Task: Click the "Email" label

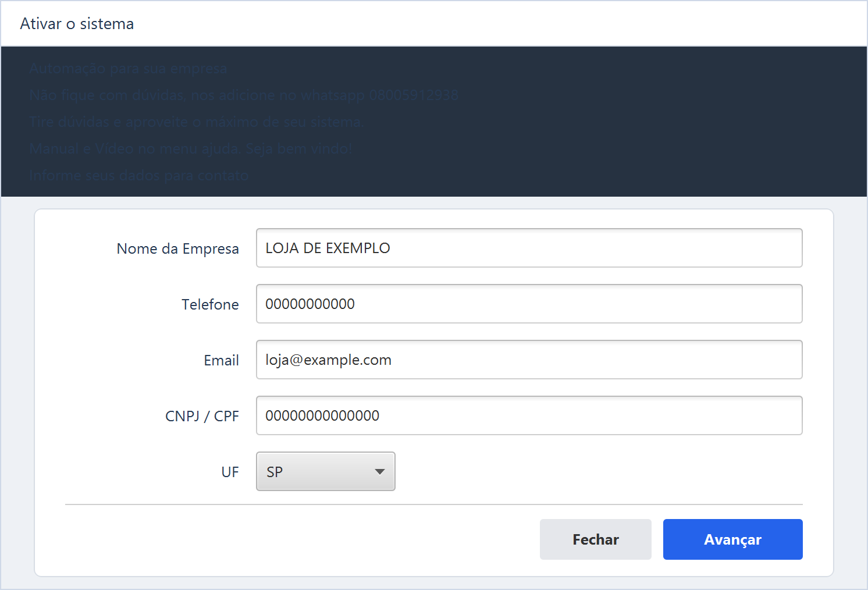Action: click(x=221, y=360)
